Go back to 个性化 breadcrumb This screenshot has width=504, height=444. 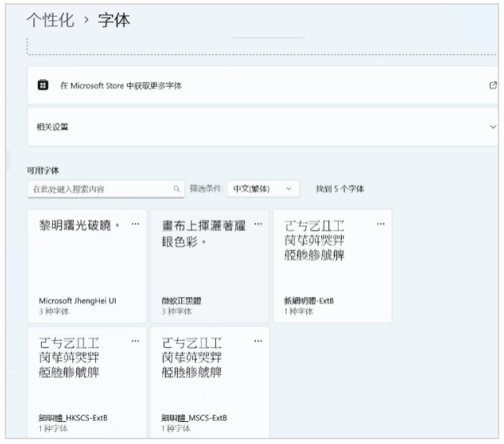coord(50,20)
